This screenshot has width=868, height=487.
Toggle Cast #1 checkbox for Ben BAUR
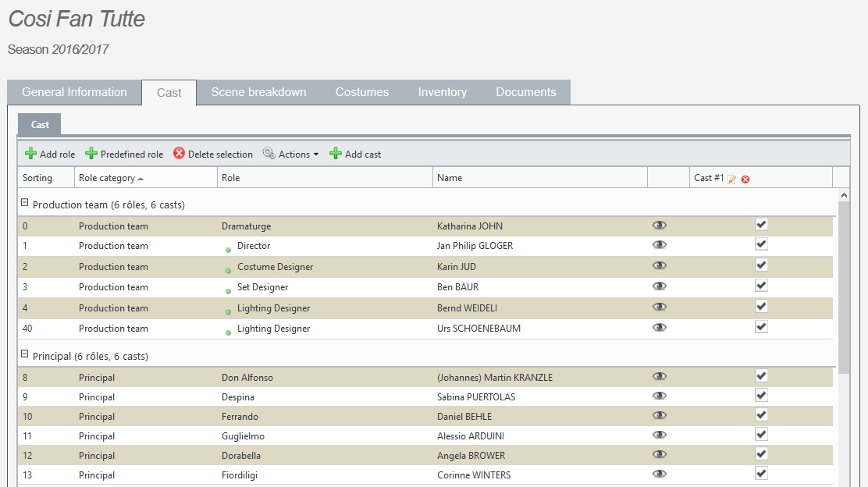[x=761, y=286]
